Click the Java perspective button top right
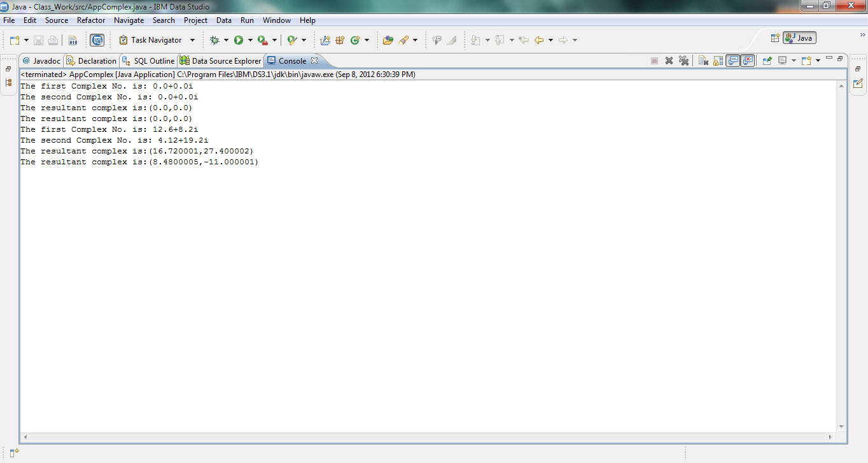 click(x=799, y=38)
